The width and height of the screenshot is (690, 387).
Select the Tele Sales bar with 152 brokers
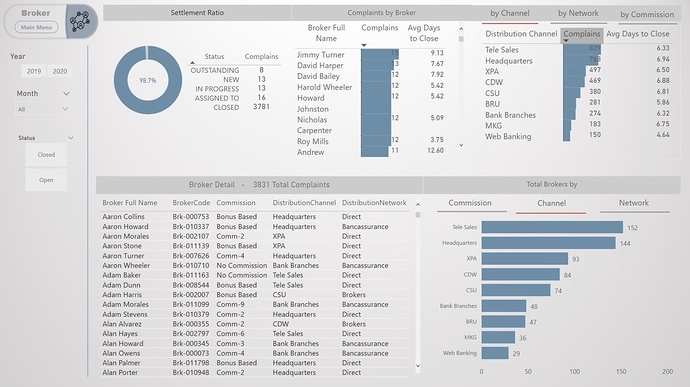pyautogui.click(x=552, y=227)
